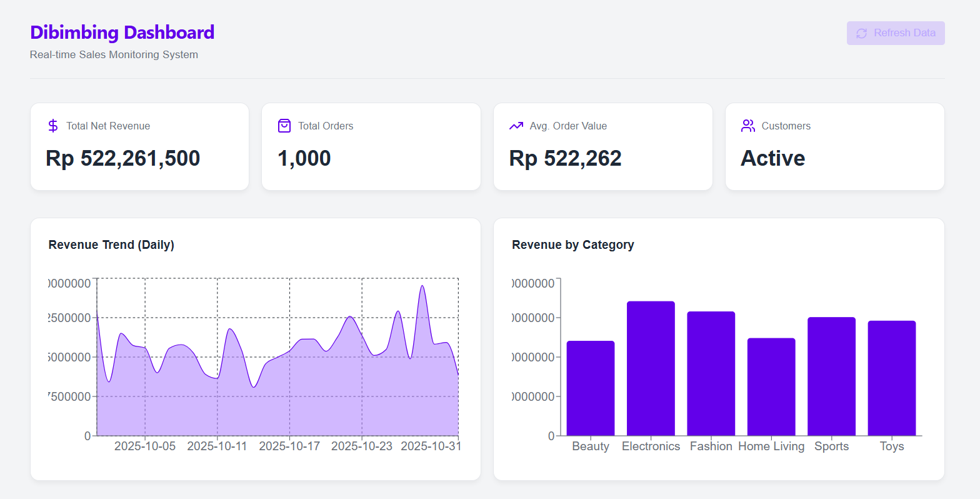This screenshot has width=980, height=499.
Task: Click the trending-up arrow icon
Action: click(x=516, y=126)
